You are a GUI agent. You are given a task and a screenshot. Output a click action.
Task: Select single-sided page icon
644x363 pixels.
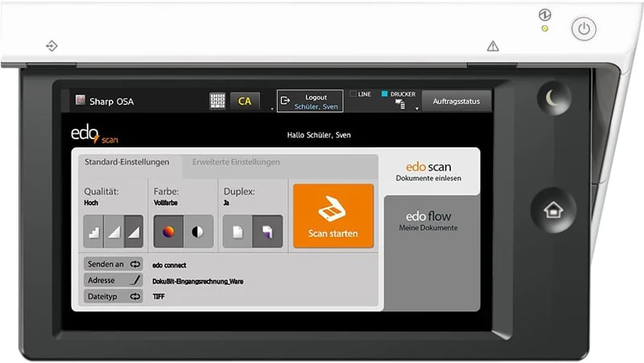tap(237, 232)
